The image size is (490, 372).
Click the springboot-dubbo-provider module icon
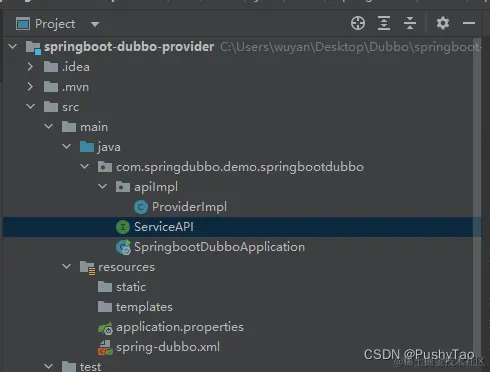tap(33, 47)
